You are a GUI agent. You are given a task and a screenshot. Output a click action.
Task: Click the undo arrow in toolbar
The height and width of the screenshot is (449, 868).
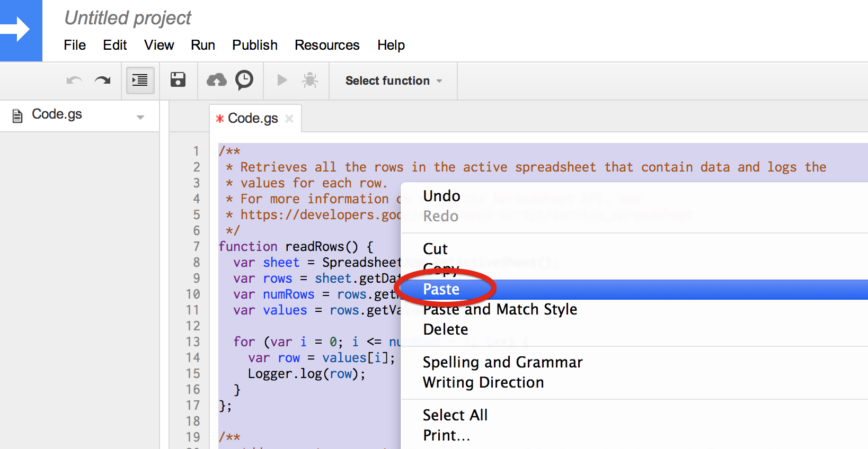click(x=74, y=80)
